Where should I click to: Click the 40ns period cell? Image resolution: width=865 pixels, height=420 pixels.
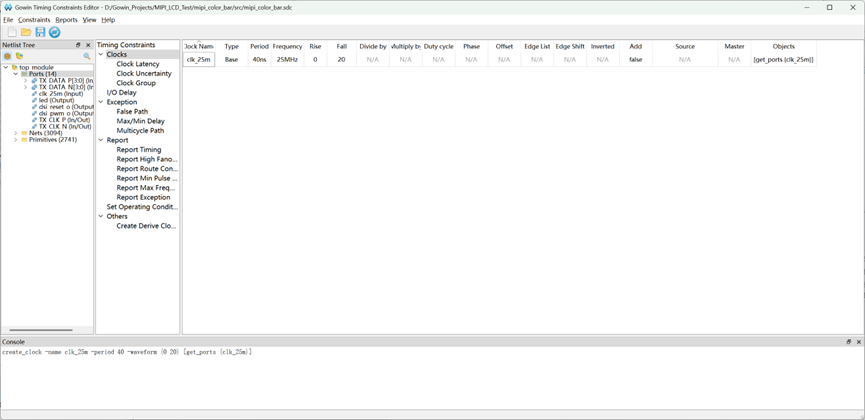coord(259,60)
